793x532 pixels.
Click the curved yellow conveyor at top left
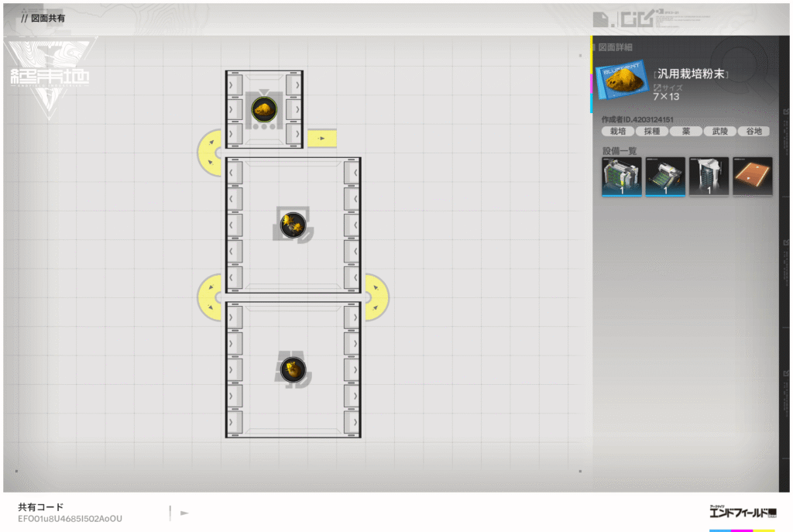[209, 150]
